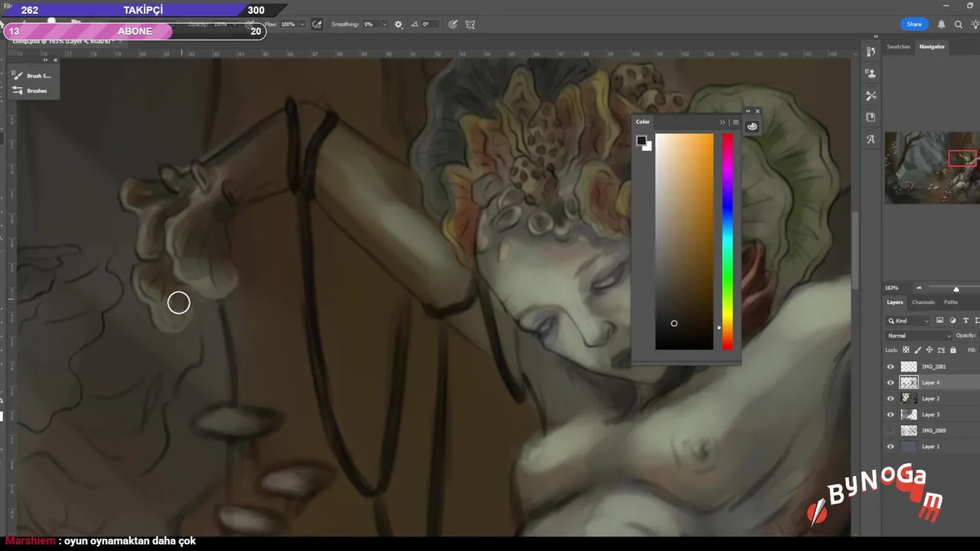Click the blue Share button
The image size is (980, 551).
(914, 24)
